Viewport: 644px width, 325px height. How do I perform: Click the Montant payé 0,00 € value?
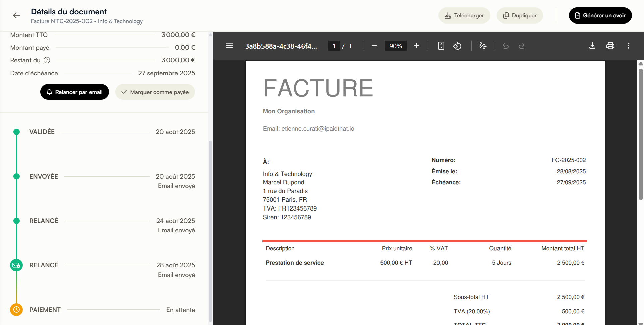pos(185,47)
